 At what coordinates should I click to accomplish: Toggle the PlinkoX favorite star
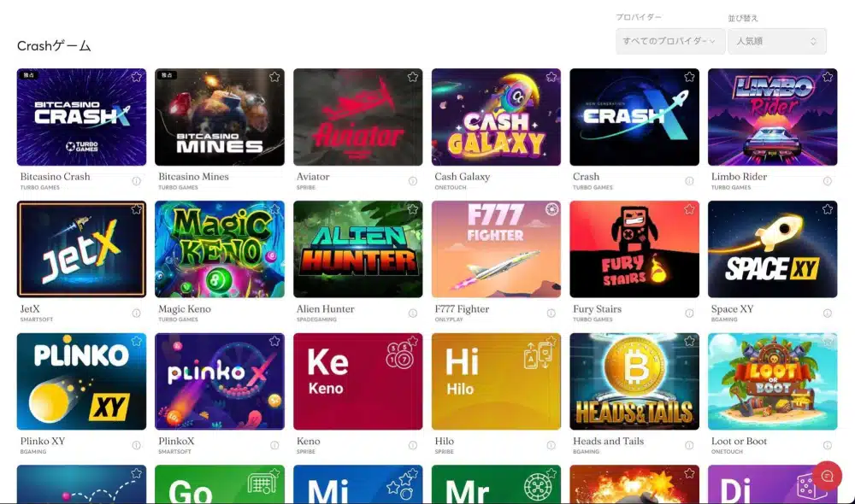274,341
